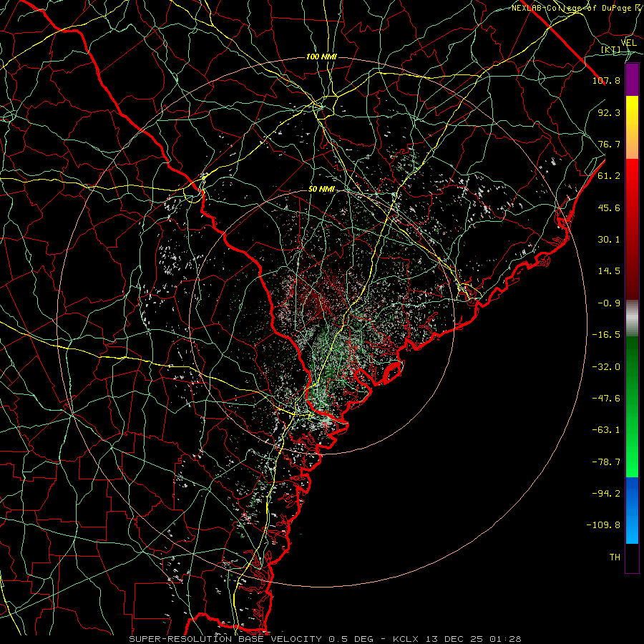644x644 pixels.
Task: Click the -32.0 value on the velocity scale
Action: 606,367
